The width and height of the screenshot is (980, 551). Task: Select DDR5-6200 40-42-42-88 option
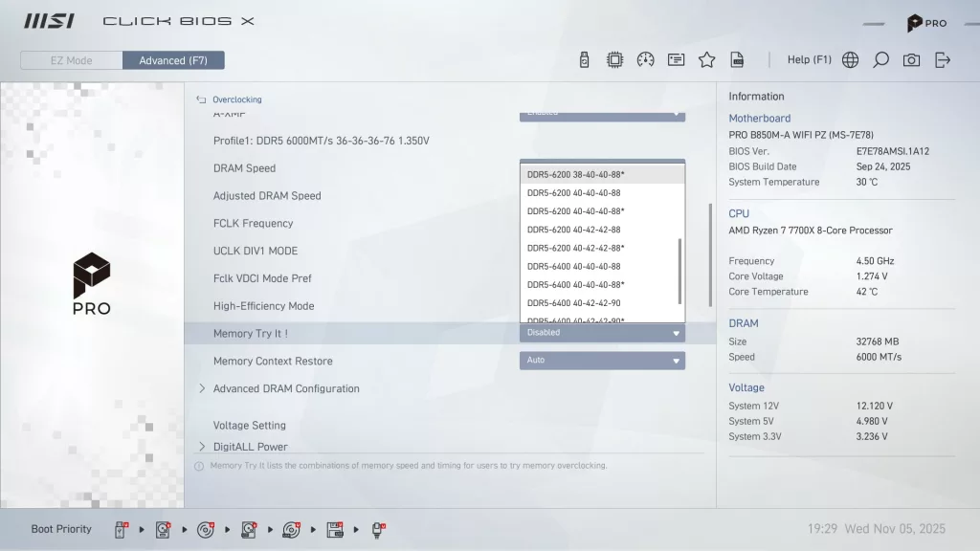pyautogui.click(x=573, y=230)
